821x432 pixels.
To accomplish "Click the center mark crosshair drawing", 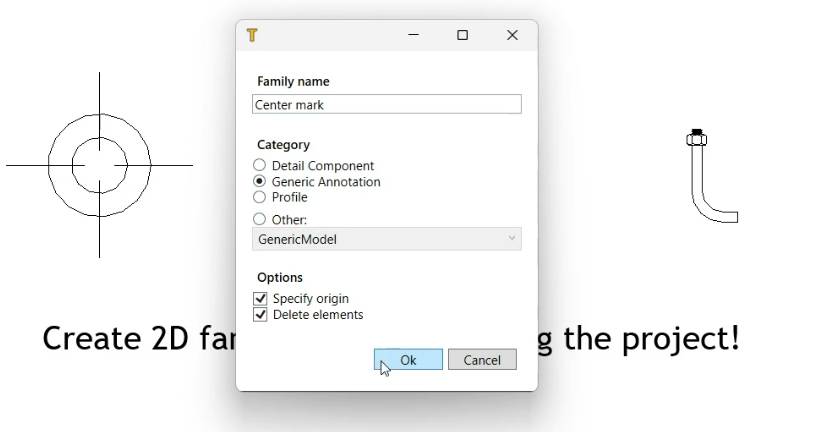I will tap(99, 165).
